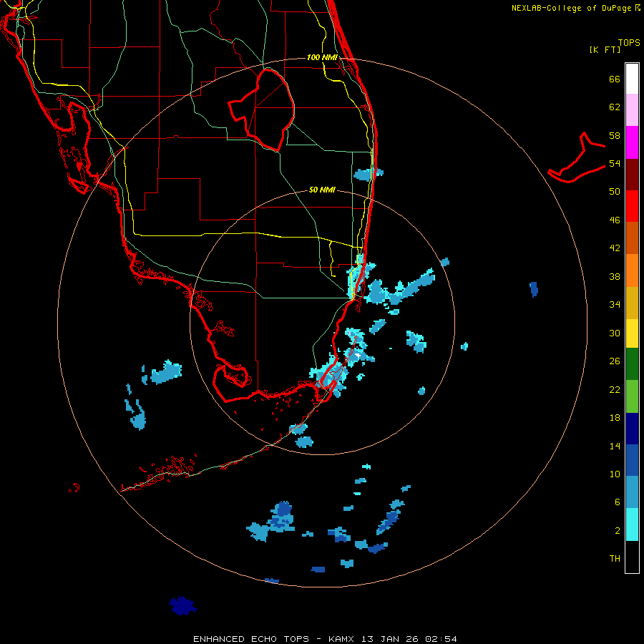Click the legend value 34
Screen dimensions: 644x644
(615, 305)
